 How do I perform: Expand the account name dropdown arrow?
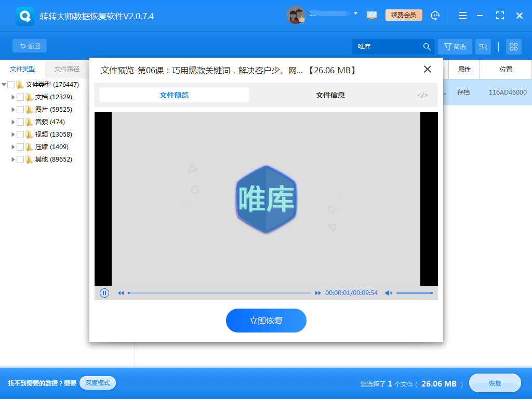point(355,14)
